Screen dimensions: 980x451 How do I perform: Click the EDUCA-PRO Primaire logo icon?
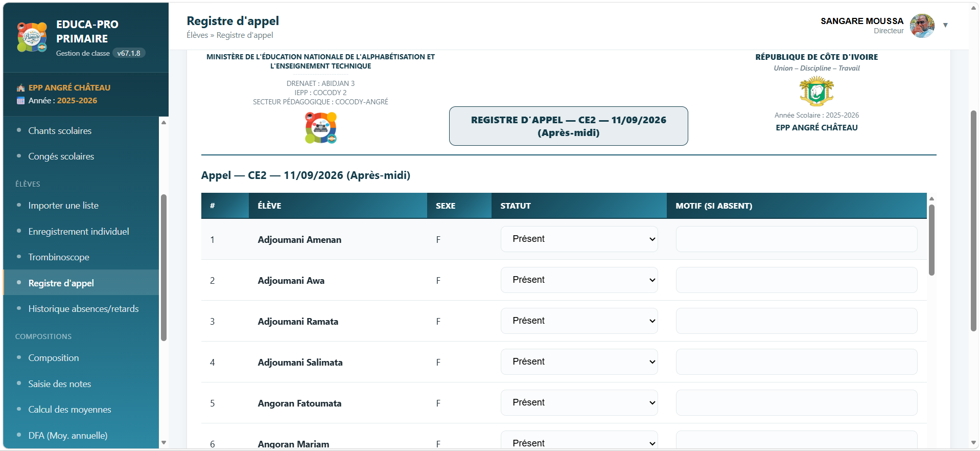32,37
